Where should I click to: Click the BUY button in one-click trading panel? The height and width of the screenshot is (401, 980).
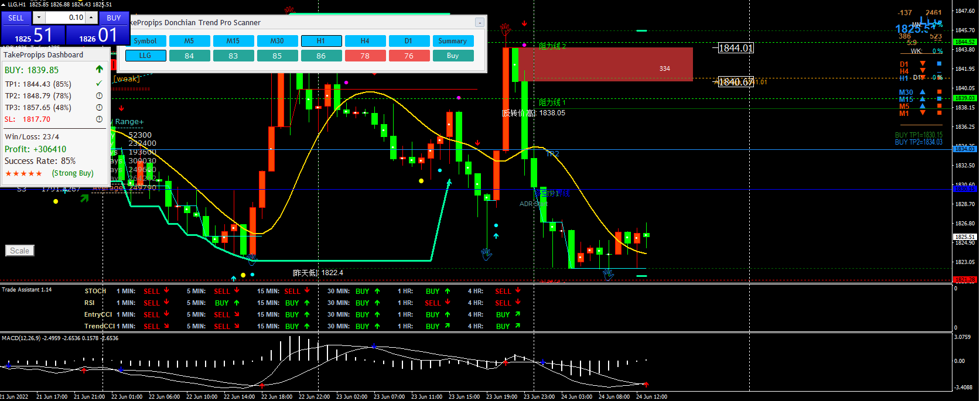click(x=114, y=18)
